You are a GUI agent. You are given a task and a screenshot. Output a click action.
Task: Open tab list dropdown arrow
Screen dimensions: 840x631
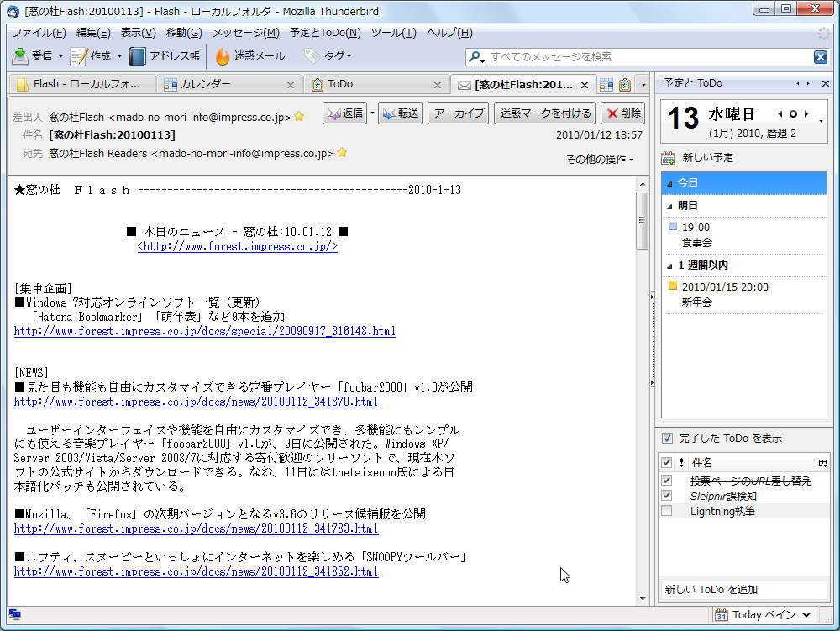643,85
